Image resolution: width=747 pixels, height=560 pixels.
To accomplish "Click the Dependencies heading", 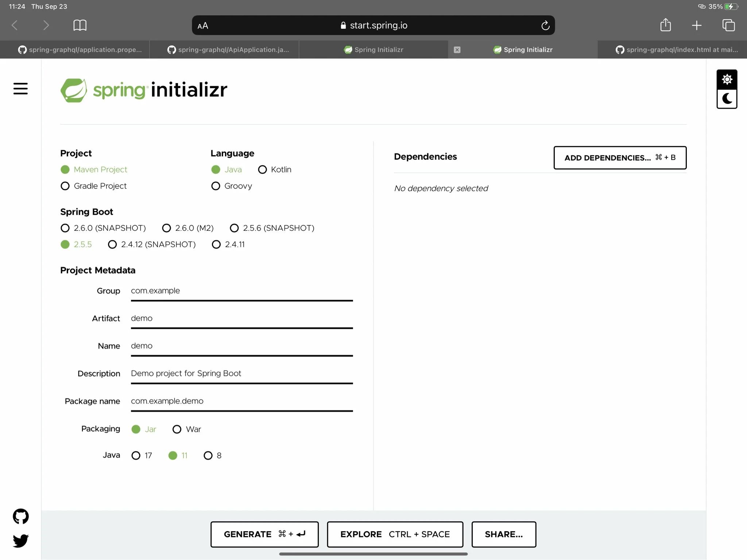I will click(x=425, y=157).
